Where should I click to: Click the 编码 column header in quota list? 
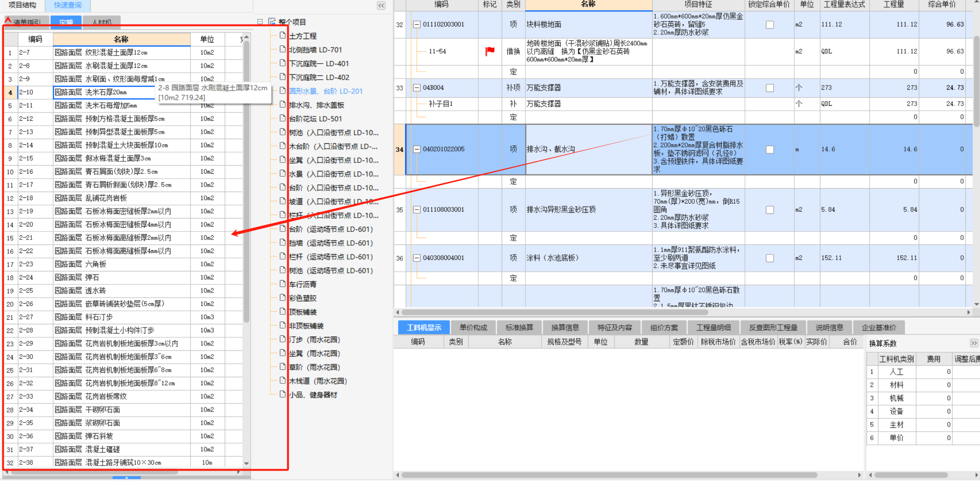[35, 39]
